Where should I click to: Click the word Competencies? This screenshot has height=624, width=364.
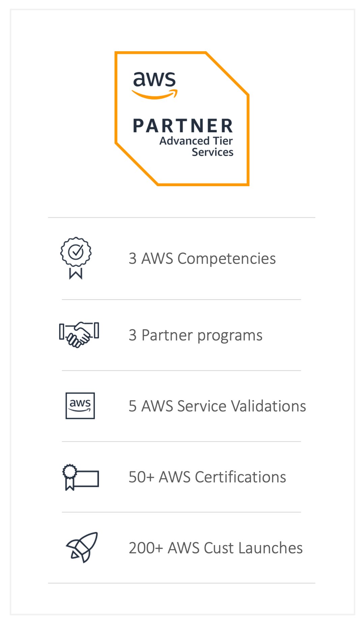(227, 259)
